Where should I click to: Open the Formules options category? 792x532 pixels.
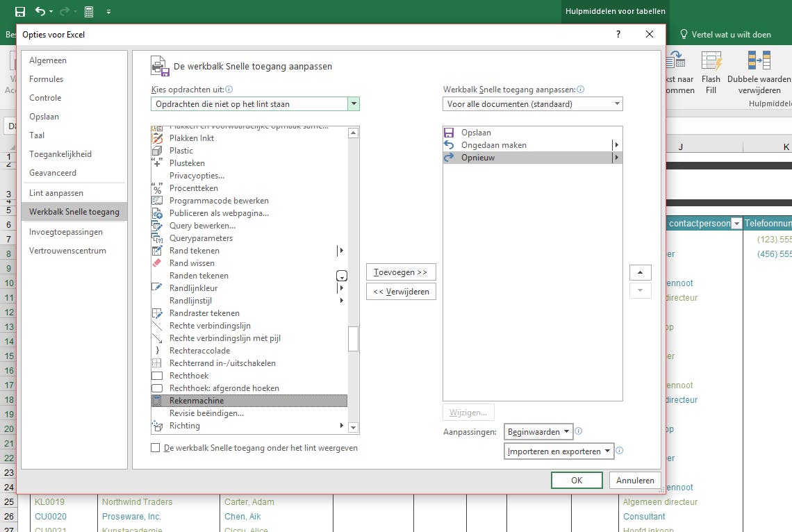47,79
